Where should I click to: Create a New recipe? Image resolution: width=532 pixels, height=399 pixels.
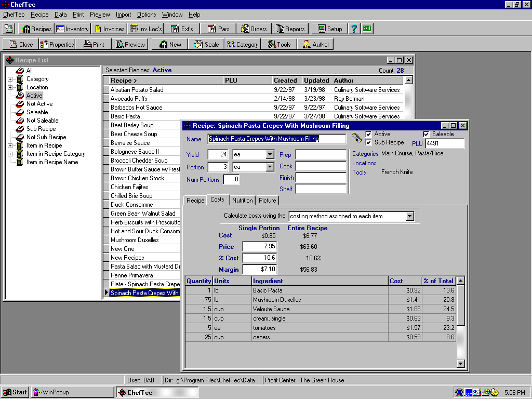[170, 45]
